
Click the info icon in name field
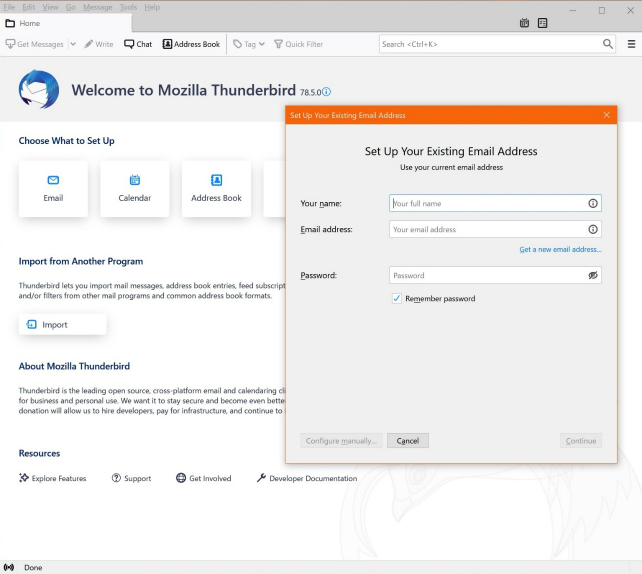(x=592, y=203)
